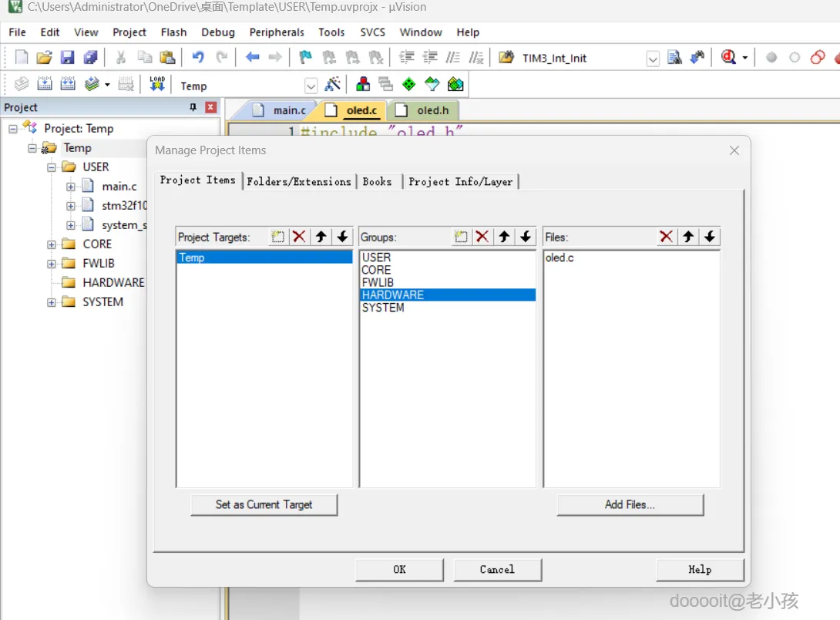The image size is (840, 620).
Task: Click the Download (LOAD) to flash icon
Action: click(x=157, y=85)
